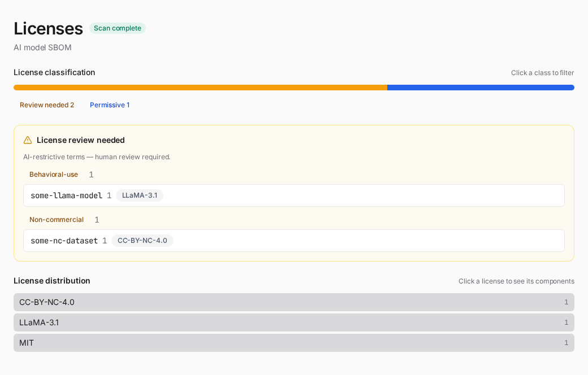
Task: Click the CC-BY-NC-4.0 license badge
Action: pyautogui.click(x=142, y=241)
